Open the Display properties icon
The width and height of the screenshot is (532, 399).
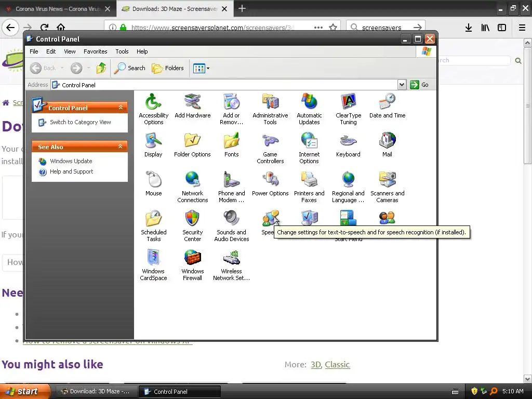click(x=153, y=144)
